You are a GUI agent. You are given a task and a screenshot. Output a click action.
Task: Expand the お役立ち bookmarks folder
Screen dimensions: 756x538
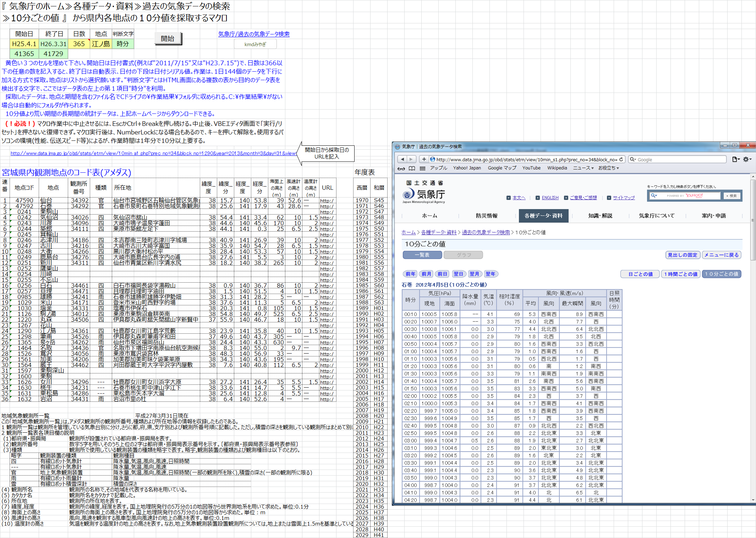pos(608,168)
